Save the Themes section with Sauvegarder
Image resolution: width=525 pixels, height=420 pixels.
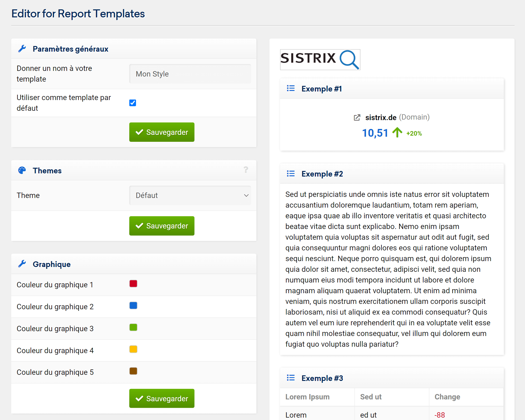coord(162,226)
